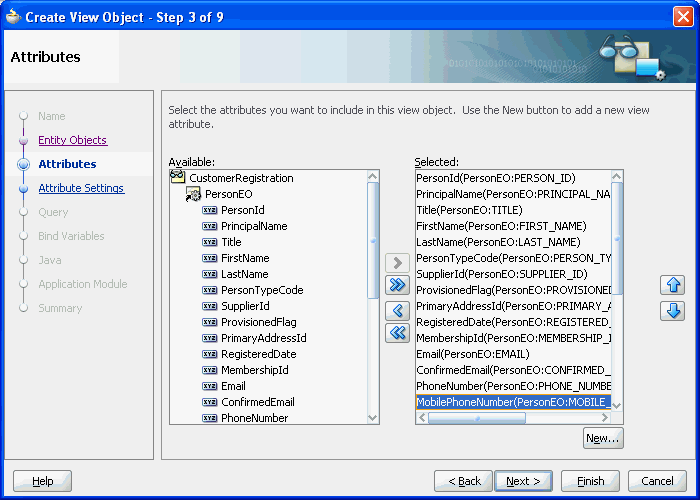Click Selected list horizontal scrollbar thumb
This screenshot has width=700, height=500.
coord(477,418)
